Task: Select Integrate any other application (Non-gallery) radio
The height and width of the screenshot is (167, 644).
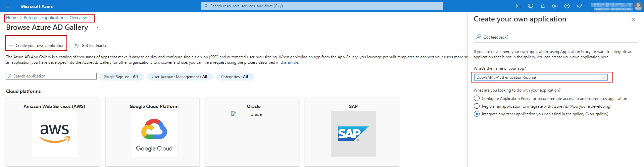Action: (x=477, y=114)
